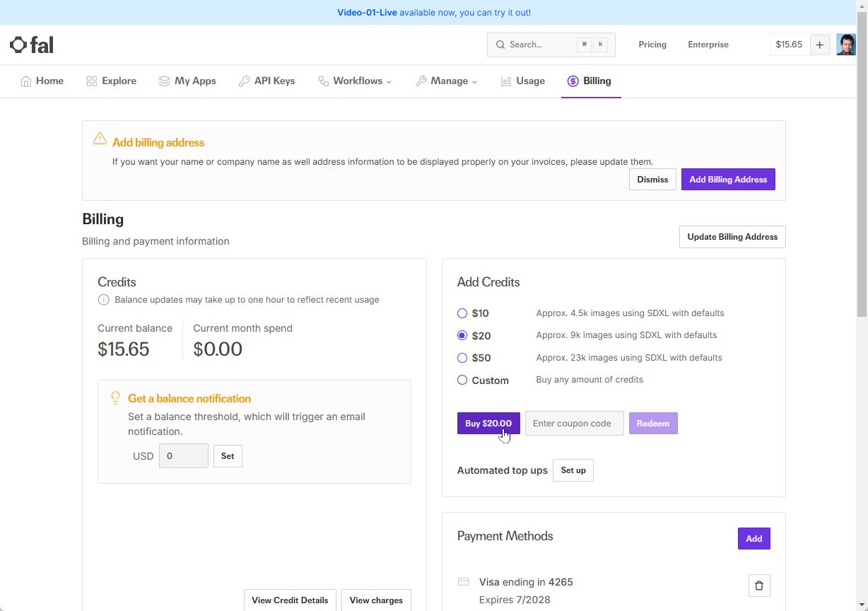
Task: Choose the Custom credit amount option
Action: click(462, 380)
